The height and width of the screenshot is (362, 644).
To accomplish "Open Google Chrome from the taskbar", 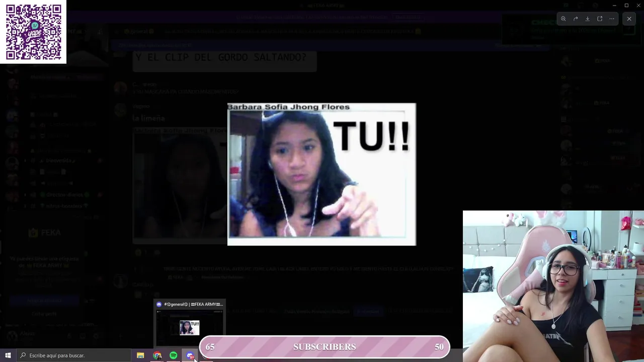I will (x=157, y=355).
